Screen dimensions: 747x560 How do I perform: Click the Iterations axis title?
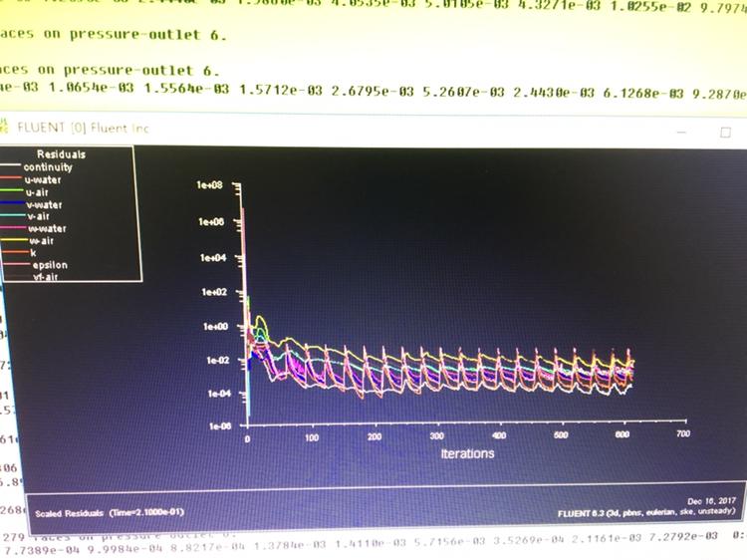(467, 453)
